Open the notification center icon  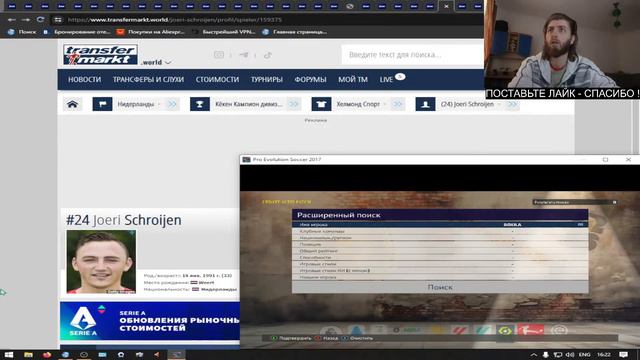pyautogui.click(x=623, y=354)
